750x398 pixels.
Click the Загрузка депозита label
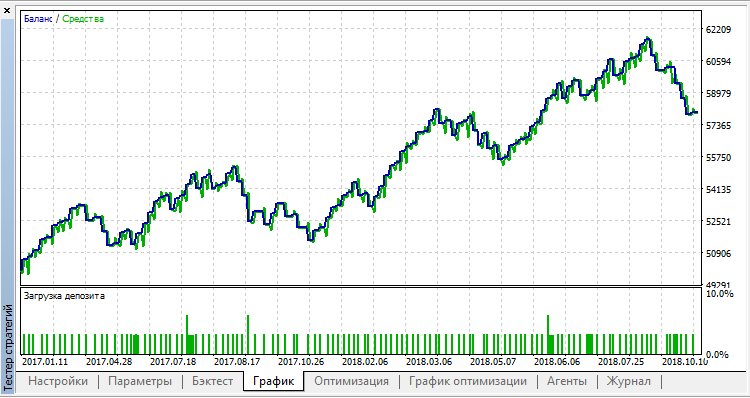[64, 296]
